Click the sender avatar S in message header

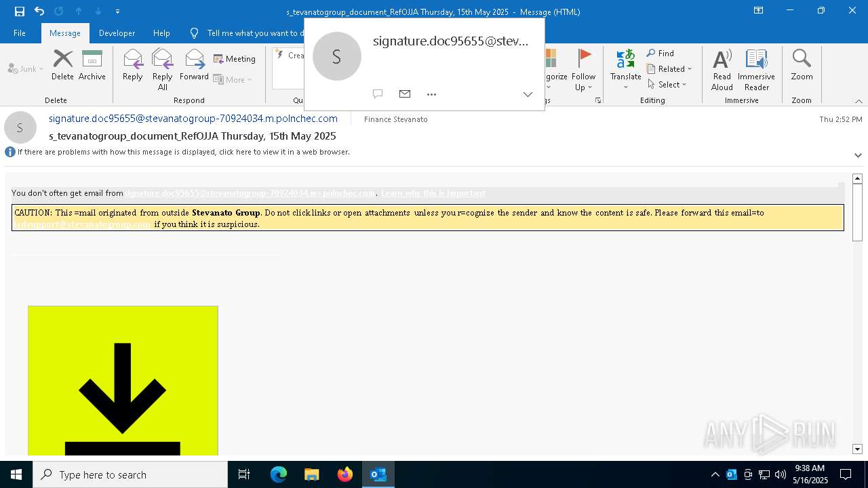point(20,127)
